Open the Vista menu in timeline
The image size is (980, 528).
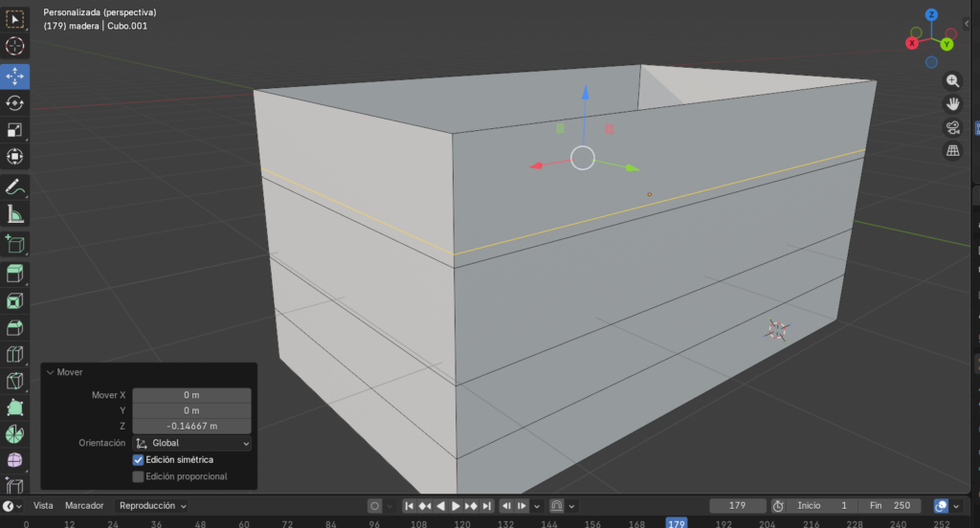(x=43, y=505)
